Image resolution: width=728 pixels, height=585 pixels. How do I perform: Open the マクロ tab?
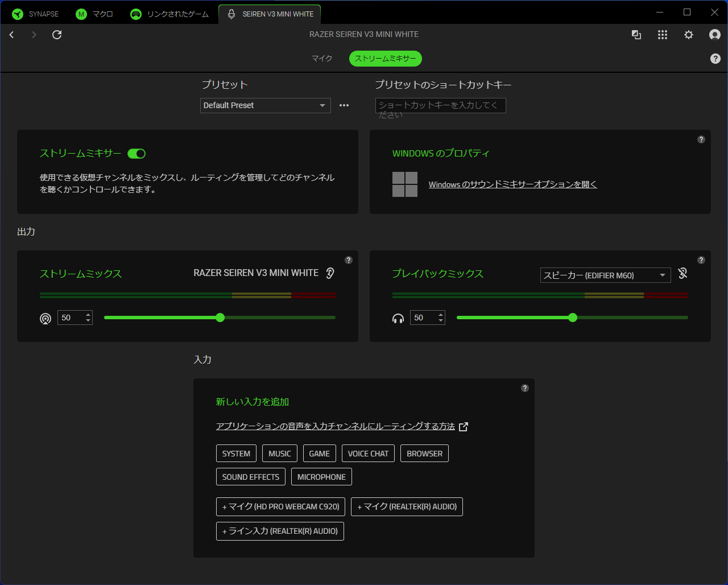tap(95, 14)
